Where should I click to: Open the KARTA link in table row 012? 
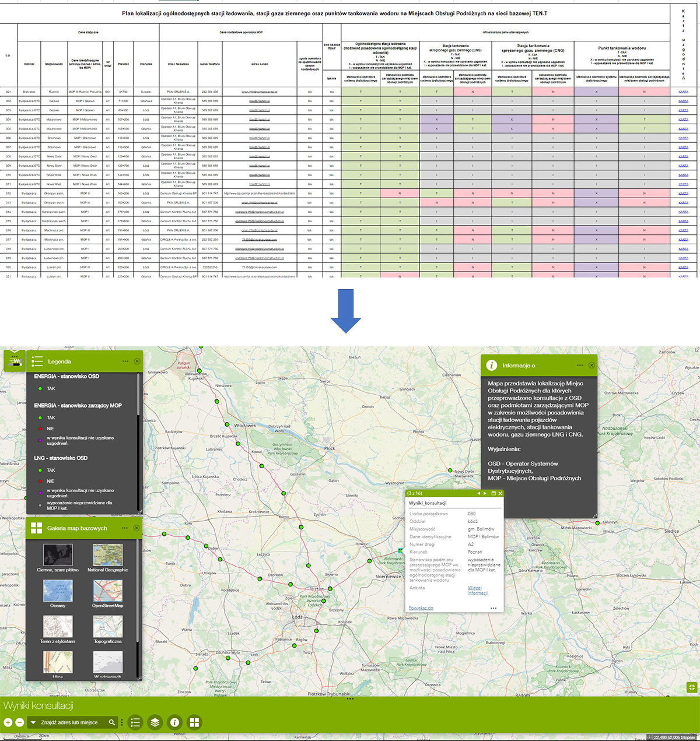[683, 194]
